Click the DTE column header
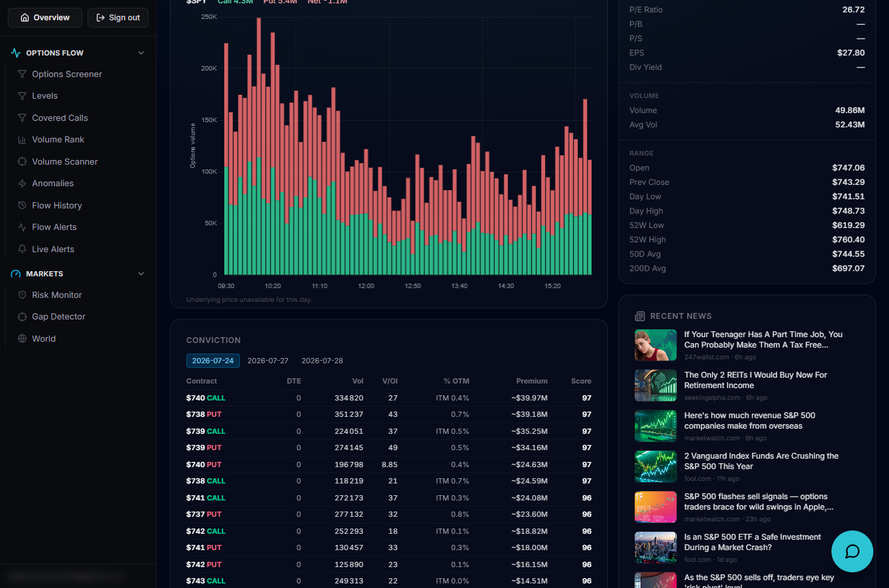This screenshot has width=889, height=588. click(294, 382)
